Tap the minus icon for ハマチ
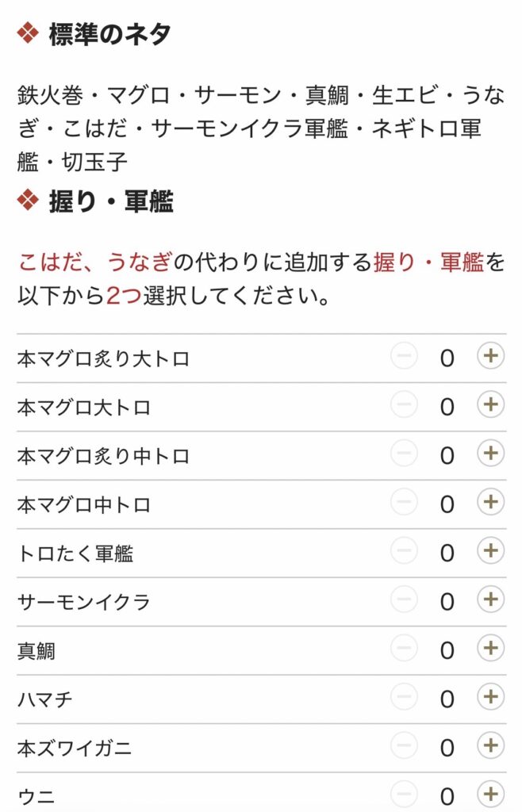This screenshot has width=522, height=812. [x=404, y=697]
